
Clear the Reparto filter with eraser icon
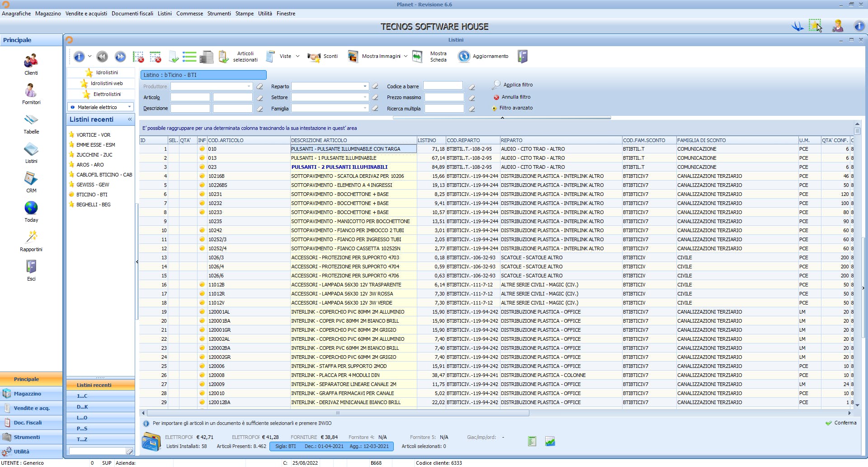click(375, 86)
